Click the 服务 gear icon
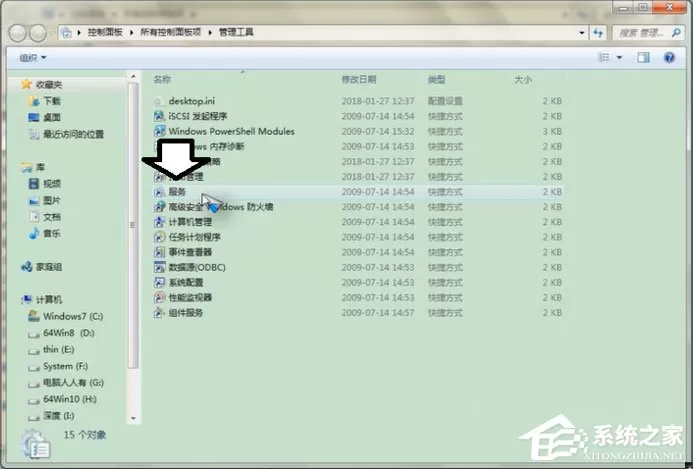This screenshot has width=693, height=469. pyautogui.click(x=159, y=192)
